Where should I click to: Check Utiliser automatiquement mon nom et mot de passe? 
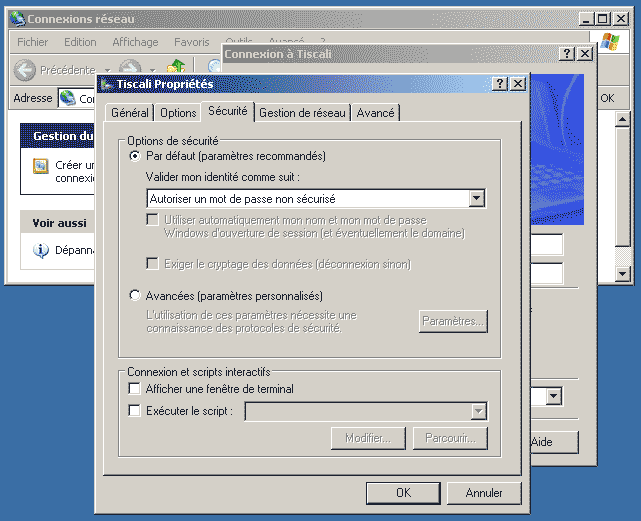point(152,220)
